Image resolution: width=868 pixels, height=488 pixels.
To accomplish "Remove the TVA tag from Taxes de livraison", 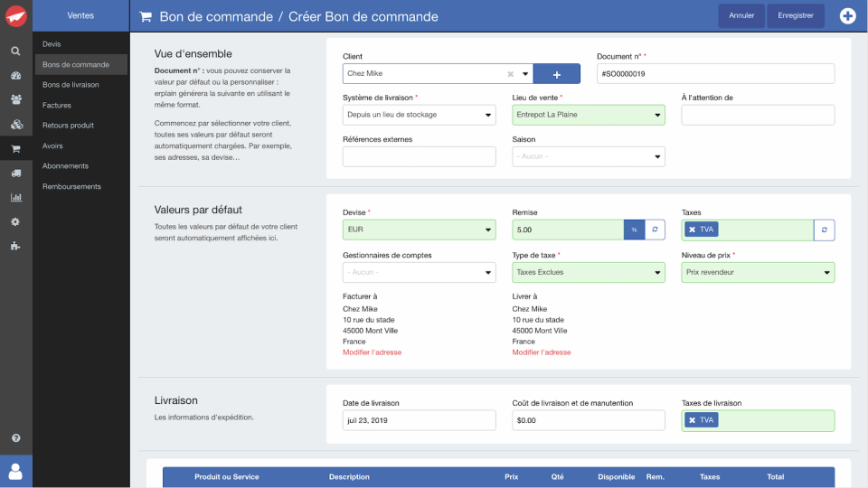I will click(692, 420).
